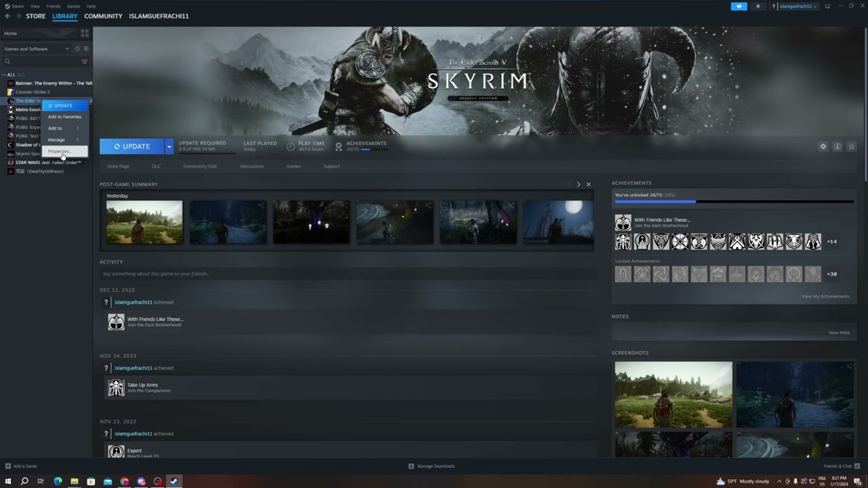868x488 pixels.
Task: Open the LIBRARY section
Action: tap(65, 16)
